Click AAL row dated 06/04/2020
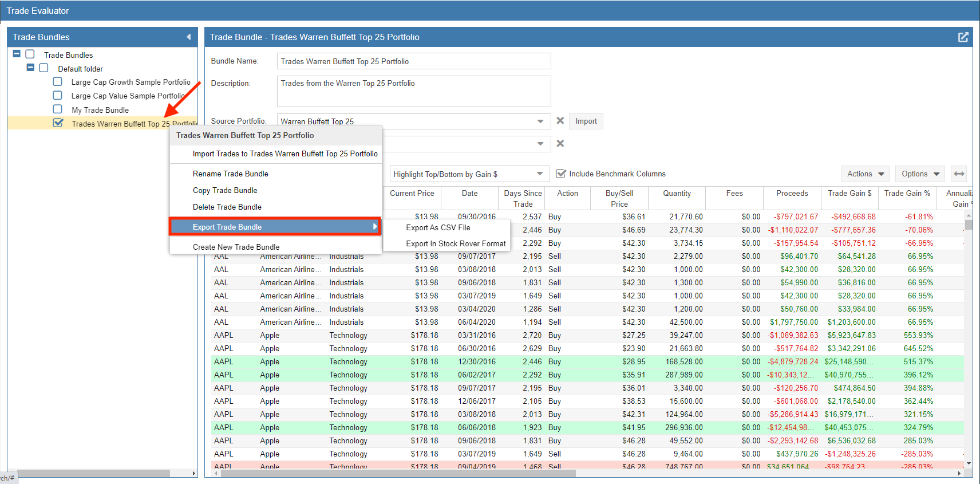Image resolution: width=980 pixels, height=484 pixels. [588, 322]
